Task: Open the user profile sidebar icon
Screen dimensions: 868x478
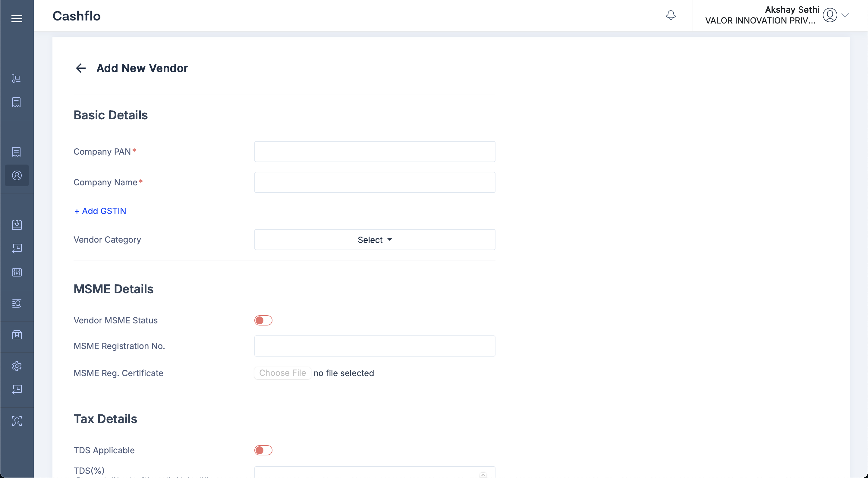Action: (x=17, y=175)
